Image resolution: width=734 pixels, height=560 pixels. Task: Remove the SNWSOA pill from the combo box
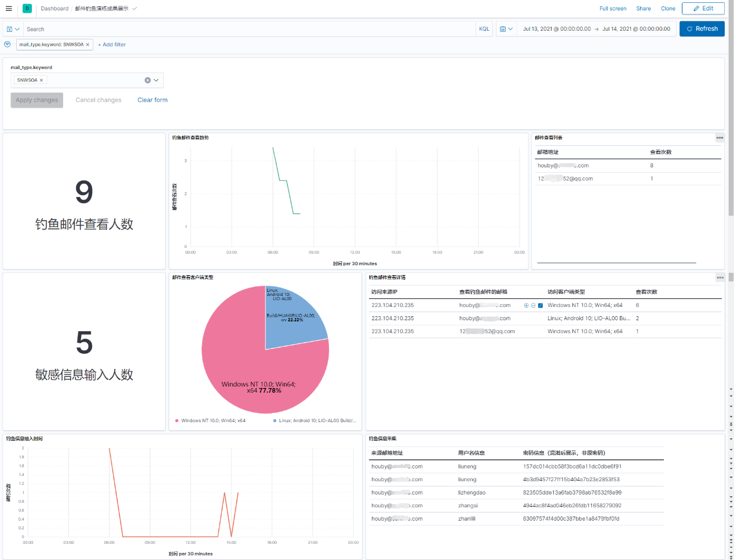(x=41, y=80)
